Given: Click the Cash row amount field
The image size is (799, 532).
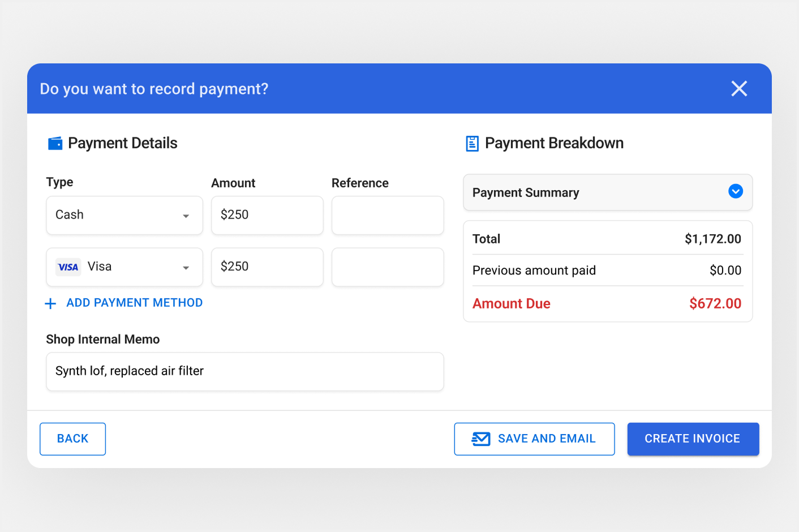Looking at the screenshot, I should 267,215.
